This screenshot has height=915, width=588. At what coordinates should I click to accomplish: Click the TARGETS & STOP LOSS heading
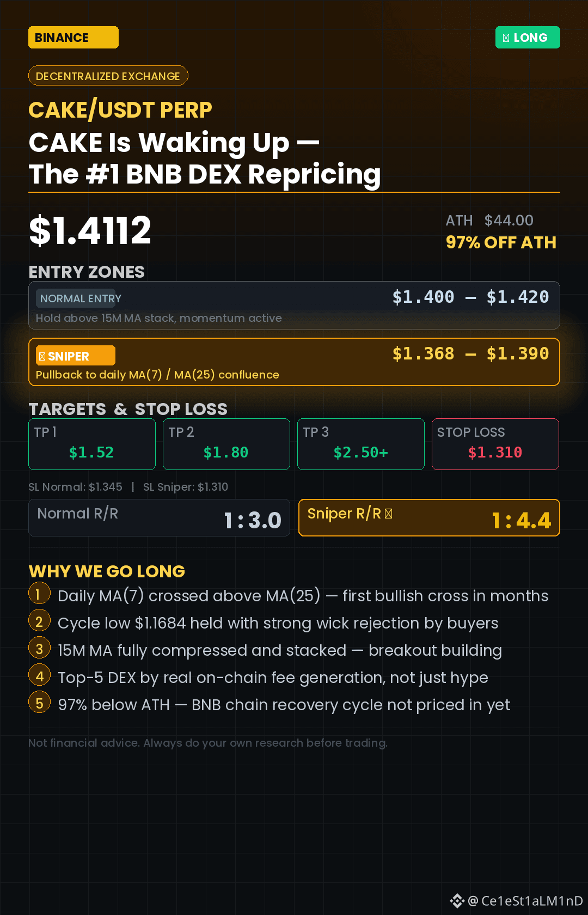pos(128,409)
